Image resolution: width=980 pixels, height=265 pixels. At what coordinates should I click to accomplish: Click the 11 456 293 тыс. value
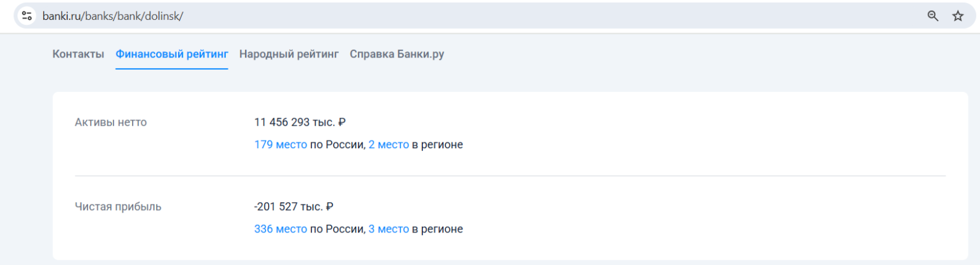pyautogui.click(x=299, y=123)
